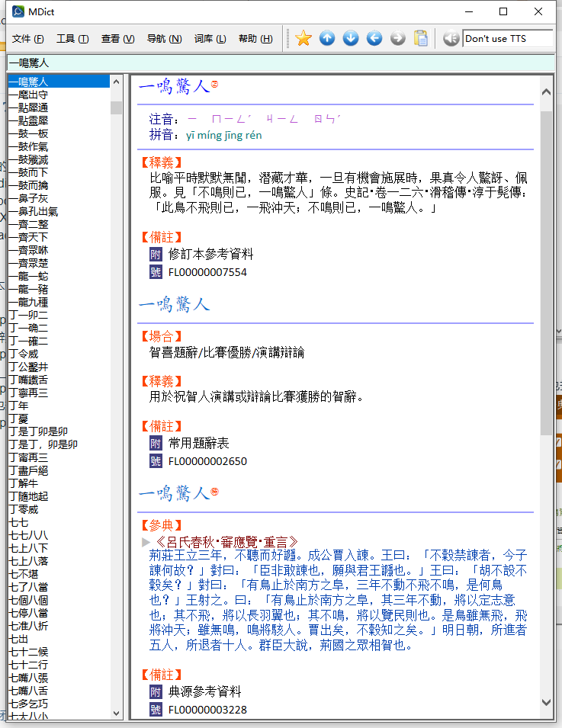Click the clipboard icon in toolbar
The height and width of the screenshot is (728, 562).
tap(421, 38)
